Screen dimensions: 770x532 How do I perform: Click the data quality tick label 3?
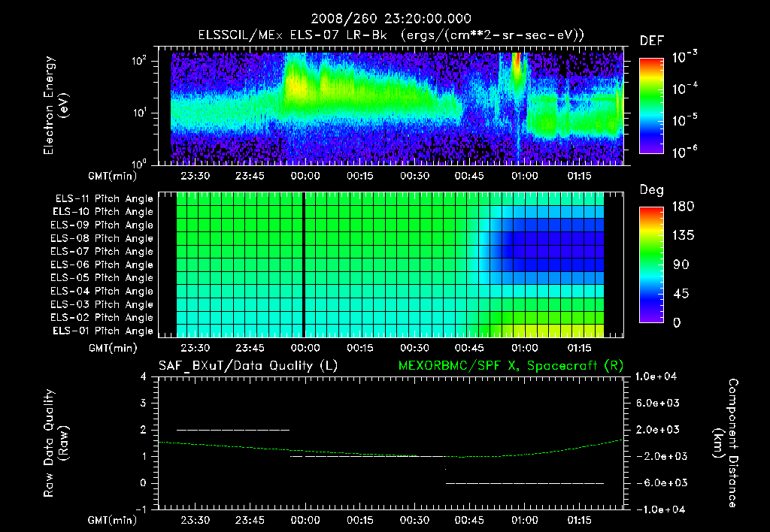tap(144, 403)
